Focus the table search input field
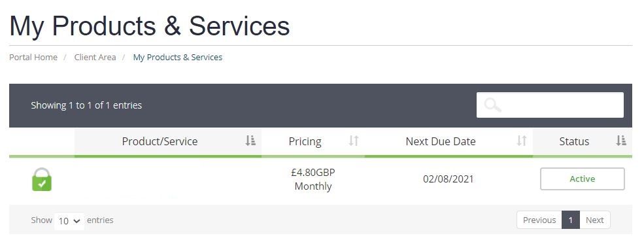This screenshot has height=242, width=644. (550, 105)
